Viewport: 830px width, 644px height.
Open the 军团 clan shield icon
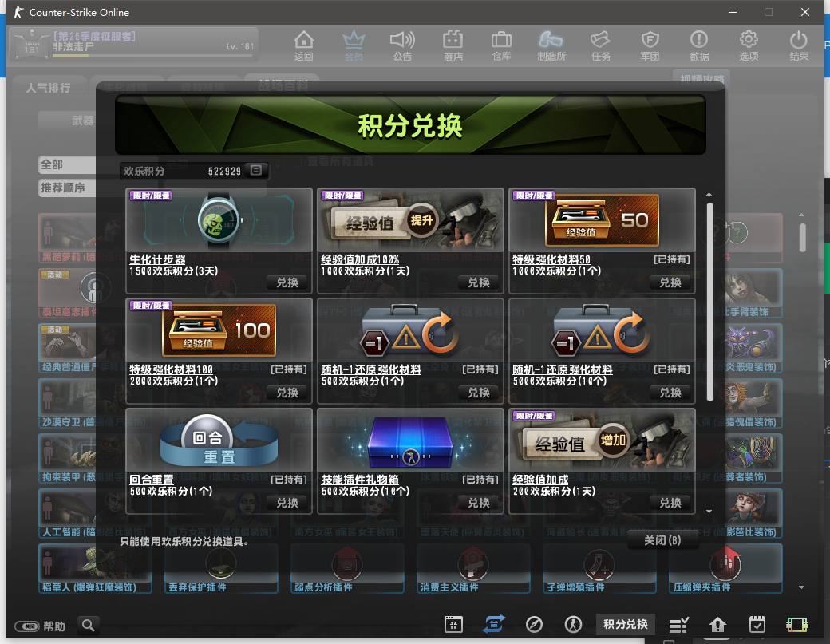(650, 45)
